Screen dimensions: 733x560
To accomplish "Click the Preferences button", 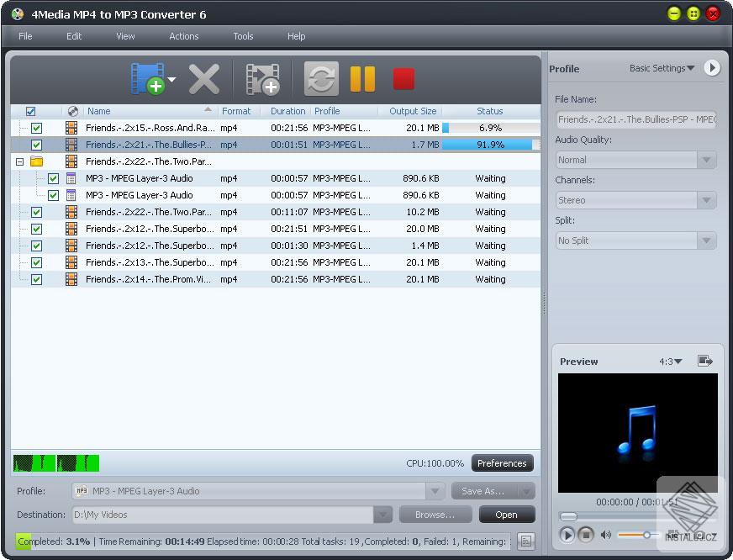I will [x=502, y=463].
